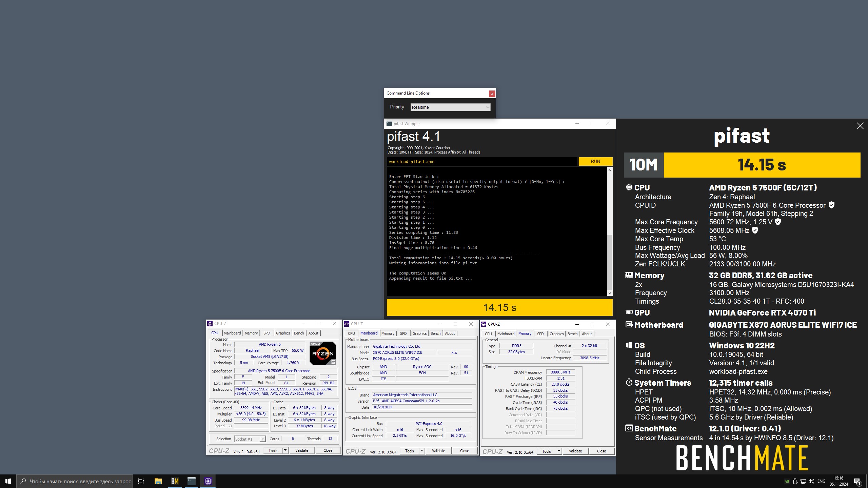Click the network tray icon
Viewport: 868px width, 488px height.
803,481
